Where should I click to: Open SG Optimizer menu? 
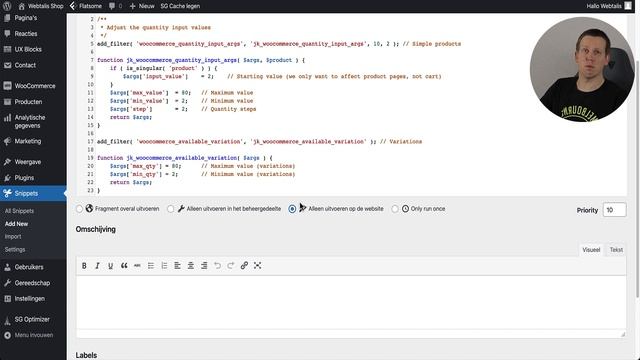click(33, 319)
